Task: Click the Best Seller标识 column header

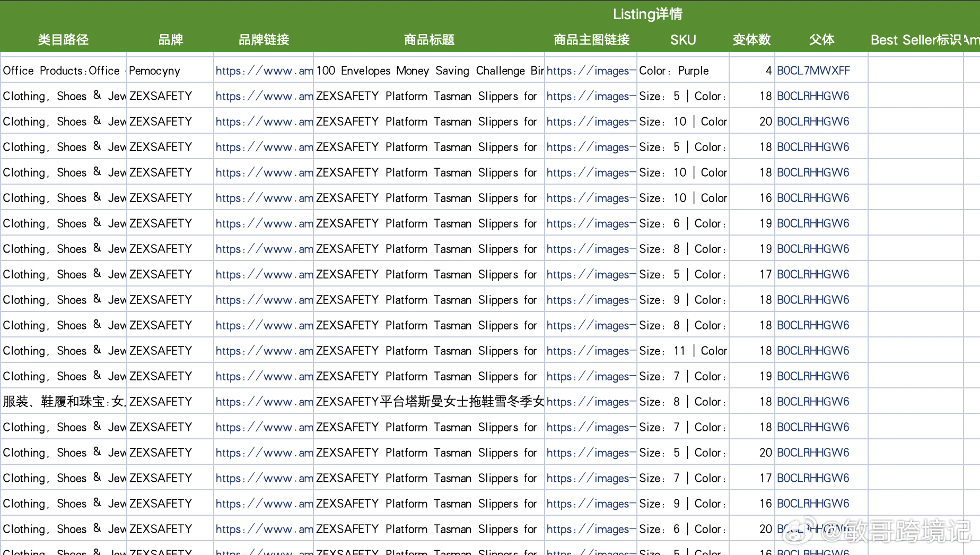Action: pyautogui.click(x=916, y=40)
